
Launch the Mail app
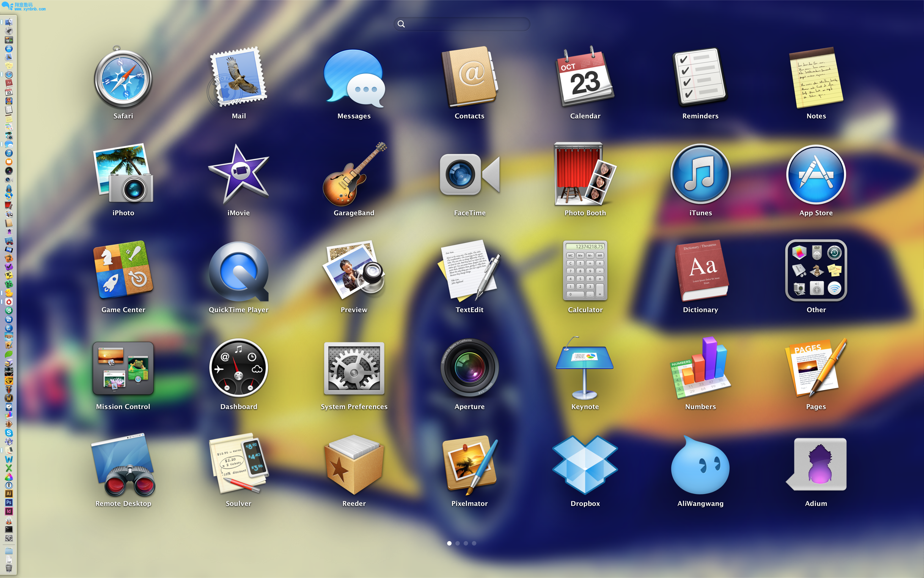[x=239, y=77]
